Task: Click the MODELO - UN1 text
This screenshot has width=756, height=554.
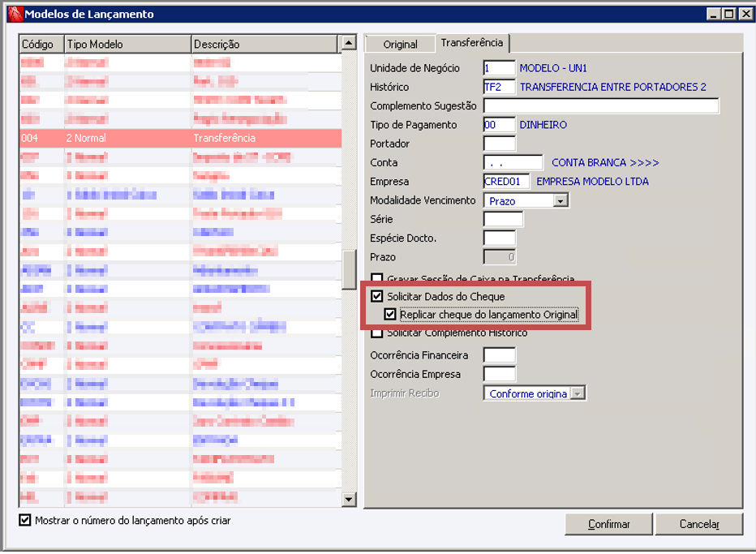Action: tap(553, 68)
